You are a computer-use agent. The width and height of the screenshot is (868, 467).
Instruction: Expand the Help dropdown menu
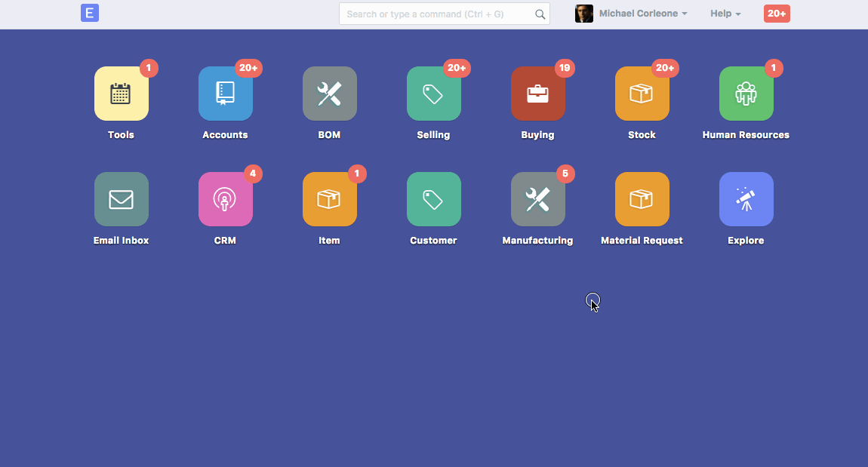(726, 14)
